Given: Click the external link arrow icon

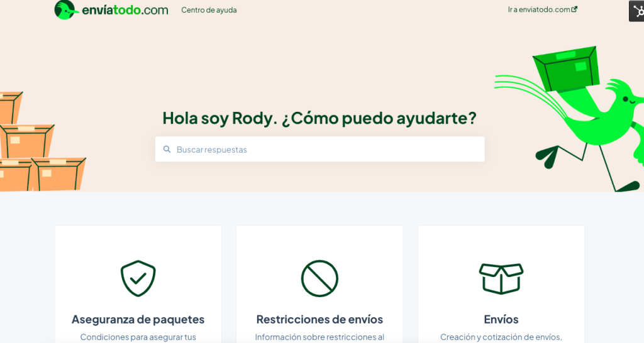Looking at the screenshot, I should pyautogui.click(x=574, y=9).
